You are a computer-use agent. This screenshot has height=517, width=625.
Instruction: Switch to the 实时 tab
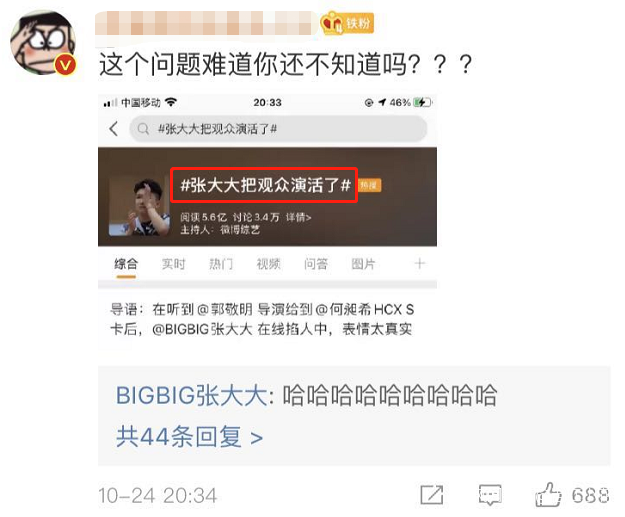click(x=173, y=264)
